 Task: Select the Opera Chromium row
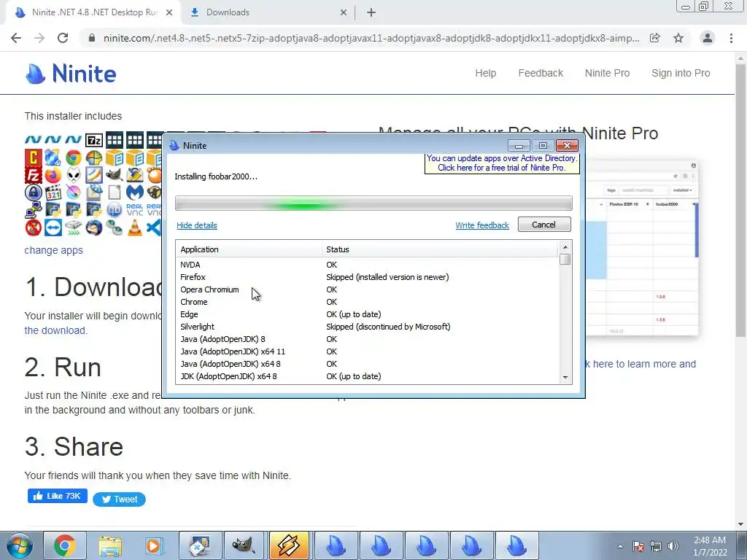[367, 289]
